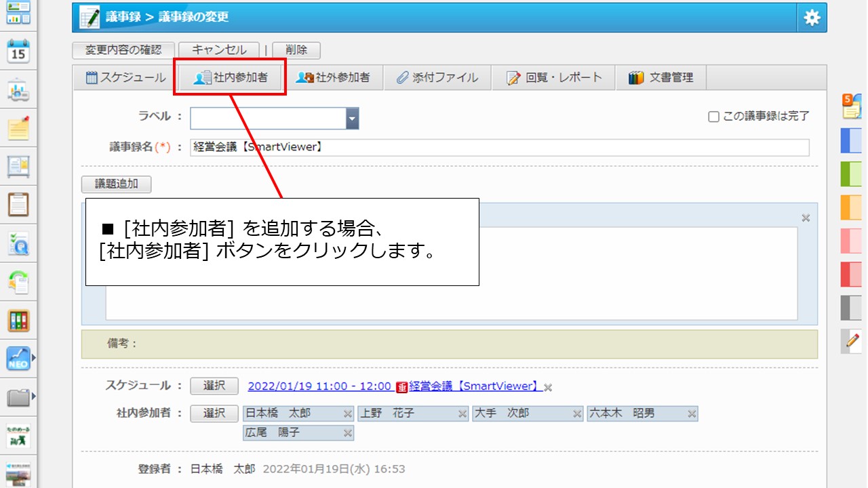Select the red color sticky swatch

(851, 274)
